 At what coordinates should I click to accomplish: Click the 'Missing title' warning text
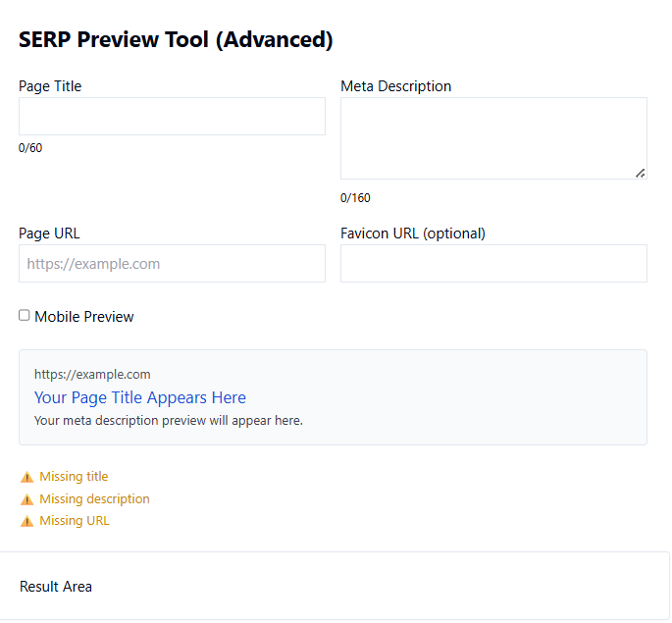coord(74,477)
